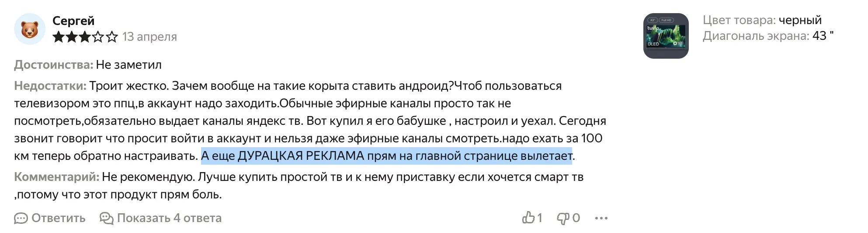The image size is (868, 233).
Task: Click the third filled rating star
Action: (85, 37)
